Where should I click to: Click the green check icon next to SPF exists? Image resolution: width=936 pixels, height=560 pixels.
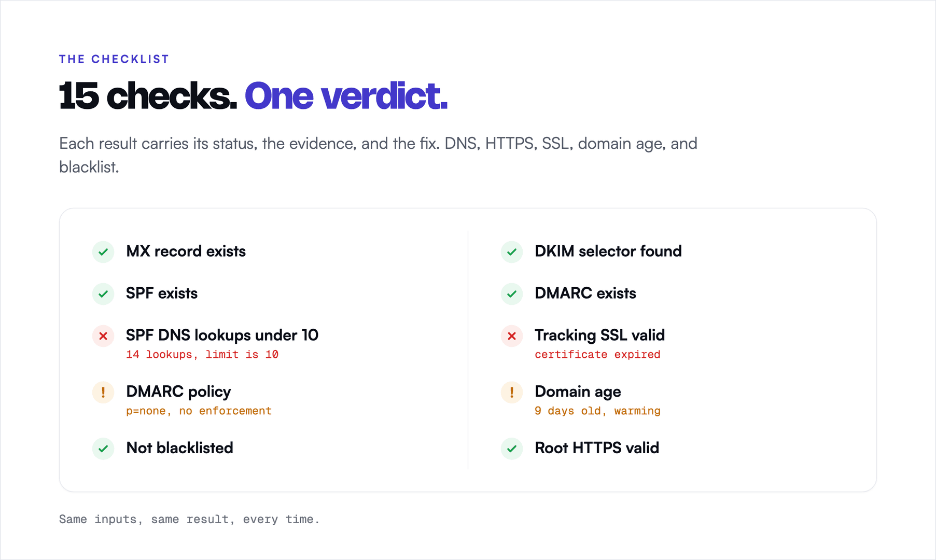pyautogui.click(x=103, y=294)
